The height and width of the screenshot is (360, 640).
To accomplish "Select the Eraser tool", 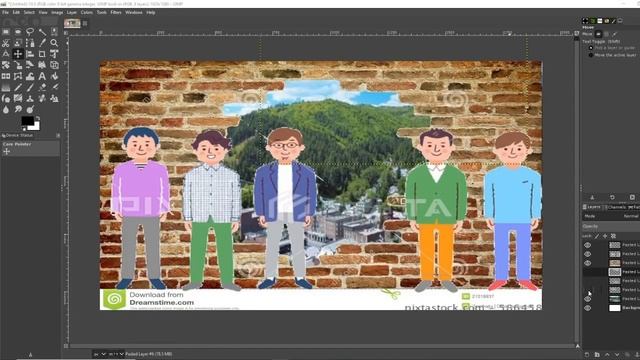I will [x=42, y=87].
